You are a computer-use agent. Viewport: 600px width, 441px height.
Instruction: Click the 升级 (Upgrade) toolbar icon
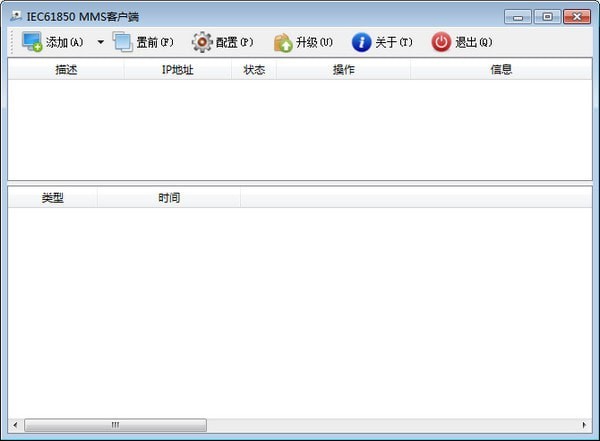[283, 42]
